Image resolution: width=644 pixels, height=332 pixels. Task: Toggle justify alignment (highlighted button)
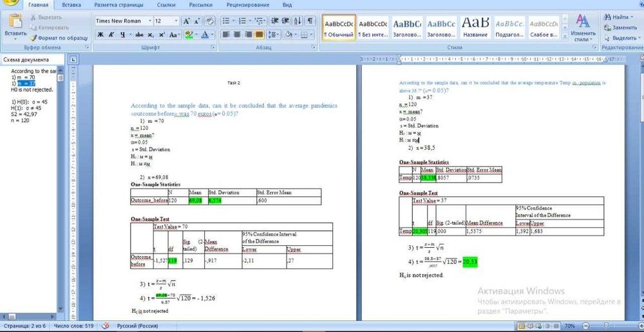[x=259, y=35]
